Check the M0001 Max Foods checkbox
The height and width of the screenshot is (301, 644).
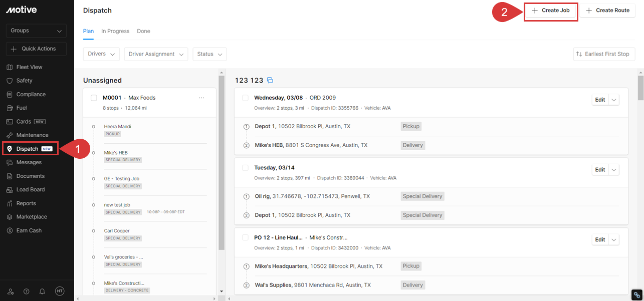[x=94, y=98]
